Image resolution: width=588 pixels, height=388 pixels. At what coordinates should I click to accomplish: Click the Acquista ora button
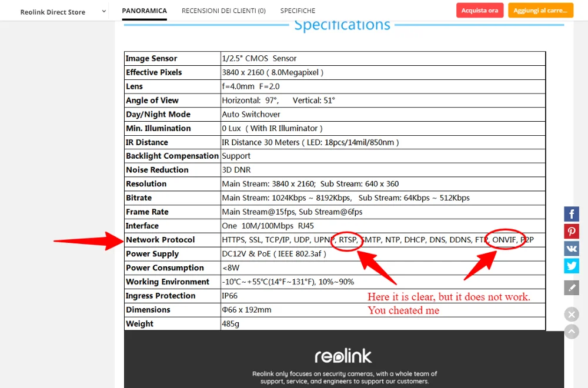point(480,11)
